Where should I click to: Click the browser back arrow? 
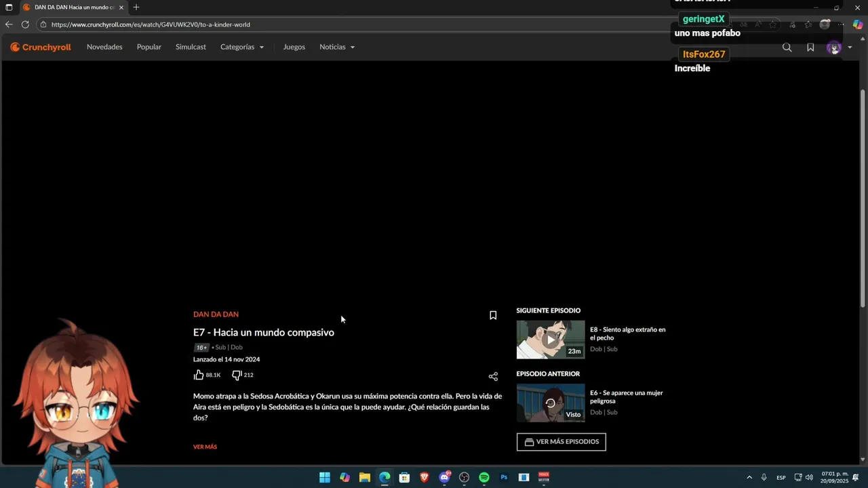point(9,24)
